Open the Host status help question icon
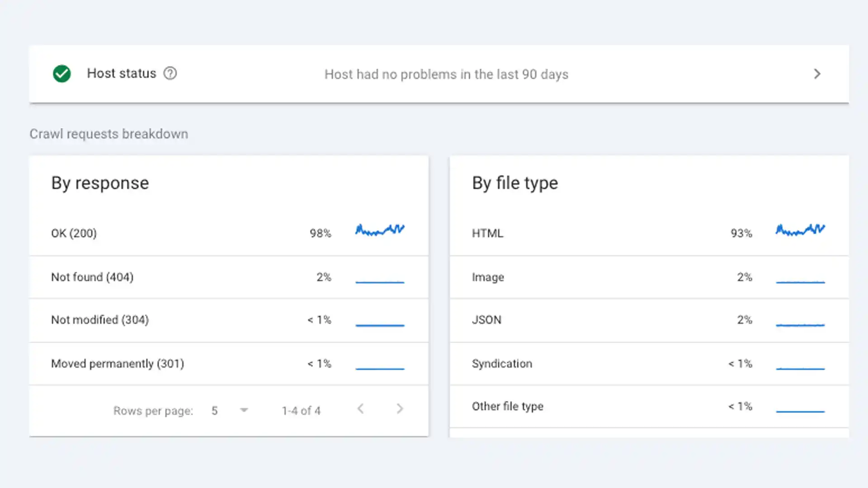 [170, 73]
